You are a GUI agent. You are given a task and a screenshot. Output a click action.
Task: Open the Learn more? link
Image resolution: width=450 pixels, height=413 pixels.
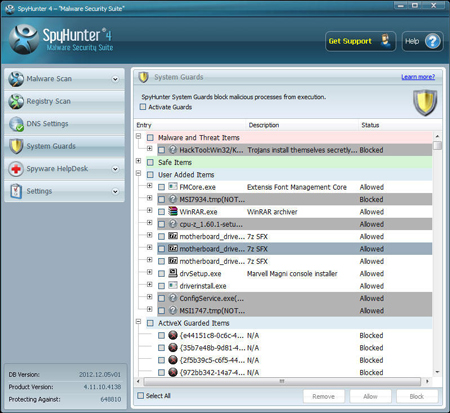click(418, 77)
